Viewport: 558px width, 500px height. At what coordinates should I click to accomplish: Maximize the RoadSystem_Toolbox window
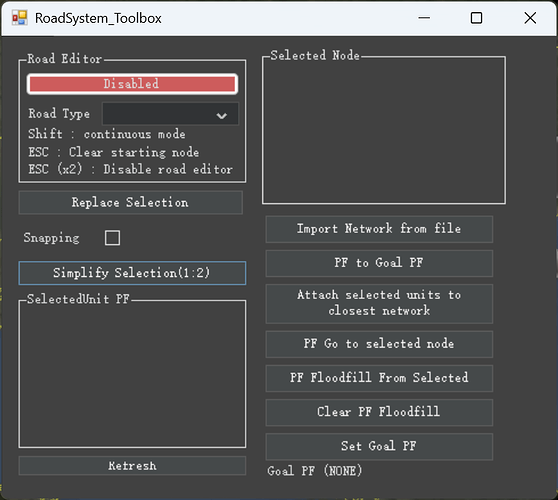pos(476,18)
